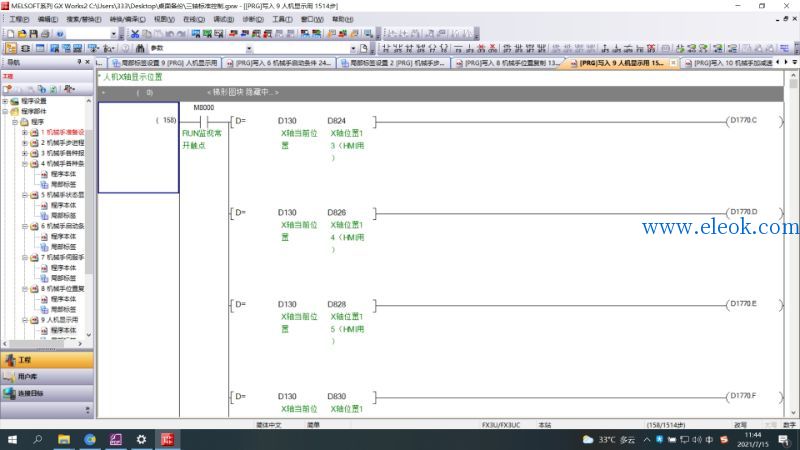
Task: Expand the 程序设置 tree node
Action: [x=6, y=101]
